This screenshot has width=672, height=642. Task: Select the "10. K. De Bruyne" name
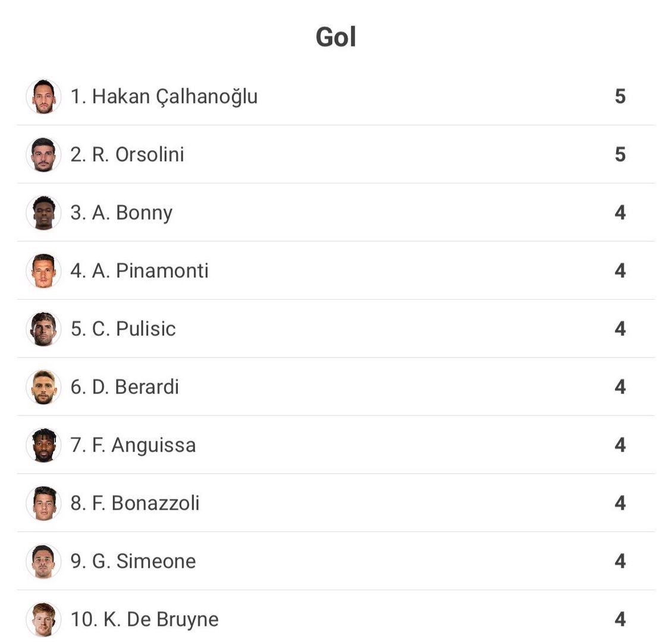pyautogui.click(x=145, y=619)
